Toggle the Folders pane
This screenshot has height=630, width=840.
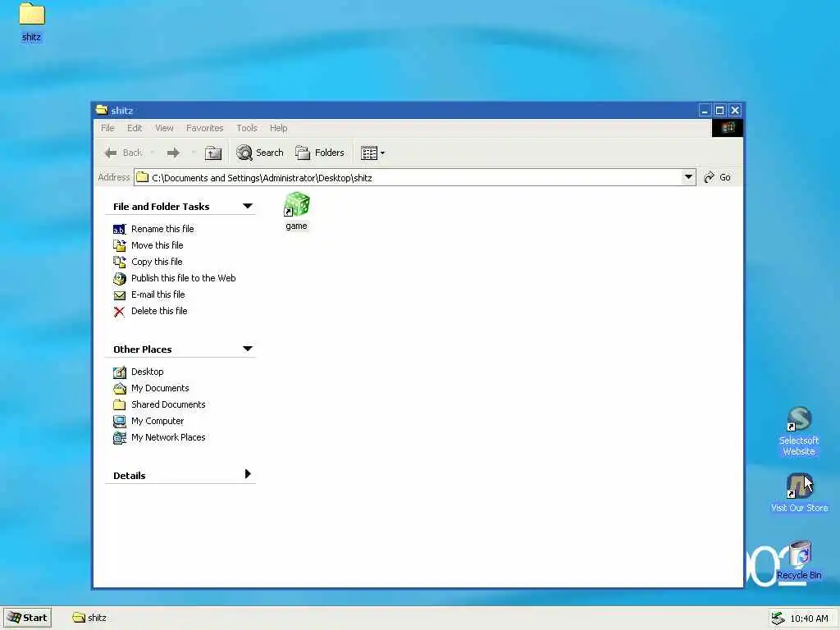click(x=320, y=153)
